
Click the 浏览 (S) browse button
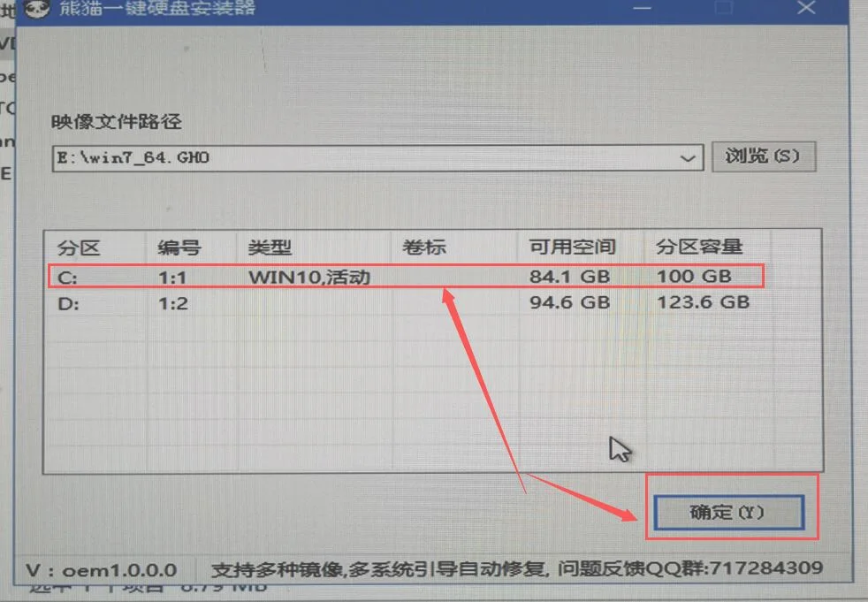763,156
